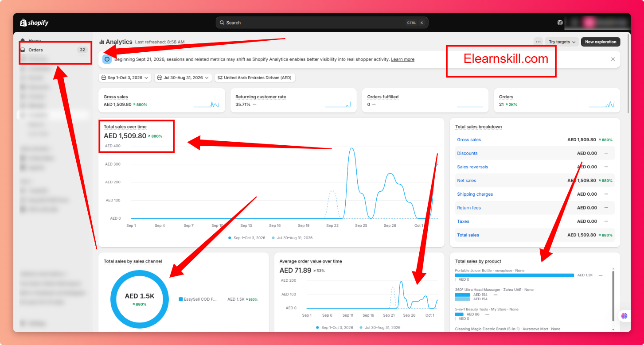
Task: Click the Gross sales sparkline chart
Action: pos(206,105)
